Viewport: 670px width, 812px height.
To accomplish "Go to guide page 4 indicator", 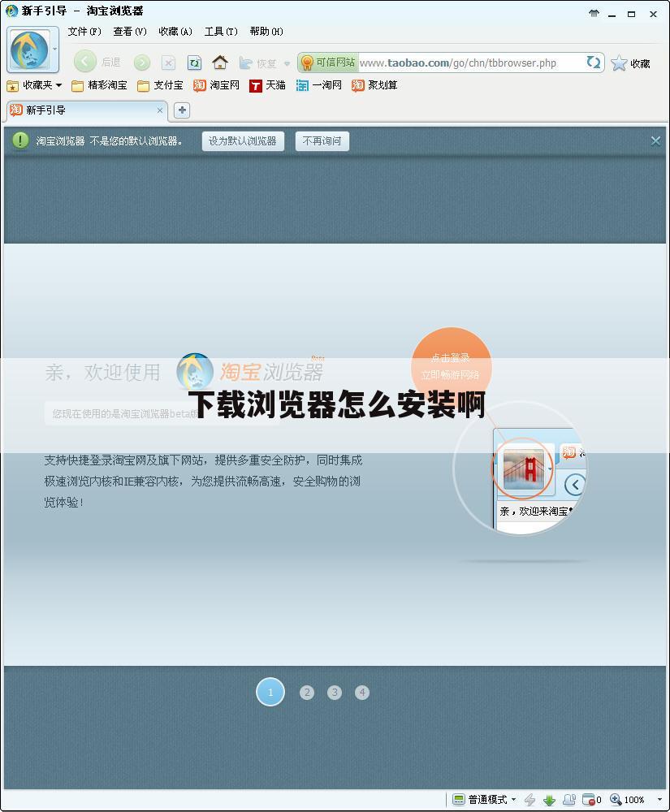I will pos(362,693).
